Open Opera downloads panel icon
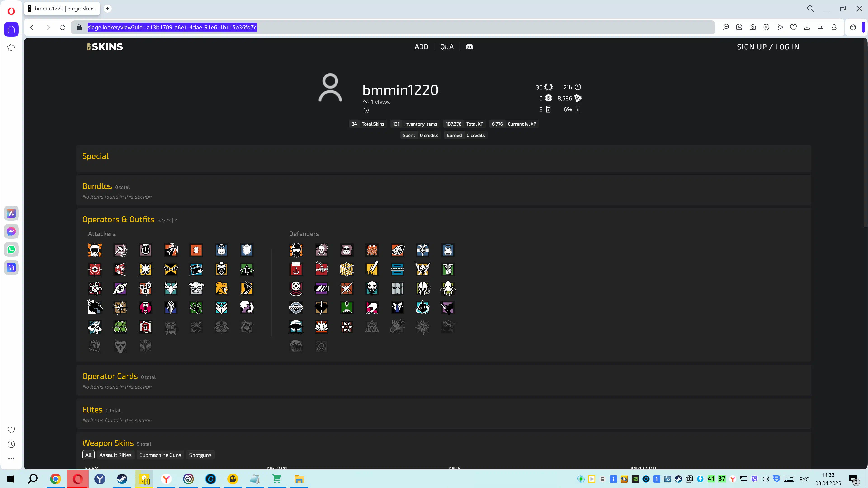The height and width of the screenshot is (488, 868). (807, 27)
